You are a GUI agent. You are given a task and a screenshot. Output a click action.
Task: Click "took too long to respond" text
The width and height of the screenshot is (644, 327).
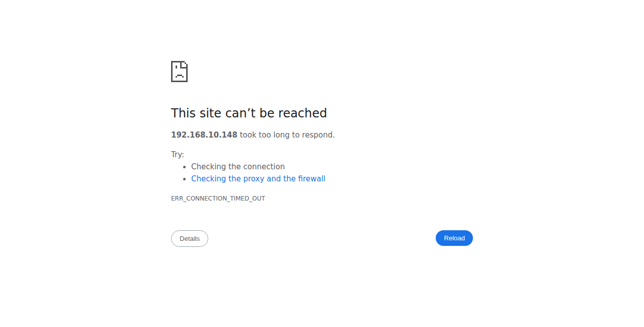286,135
